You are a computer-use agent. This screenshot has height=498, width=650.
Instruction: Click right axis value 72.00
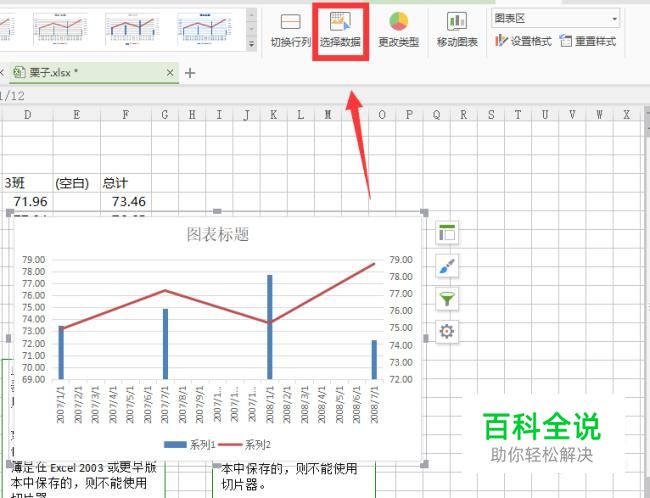click(401, 379)
